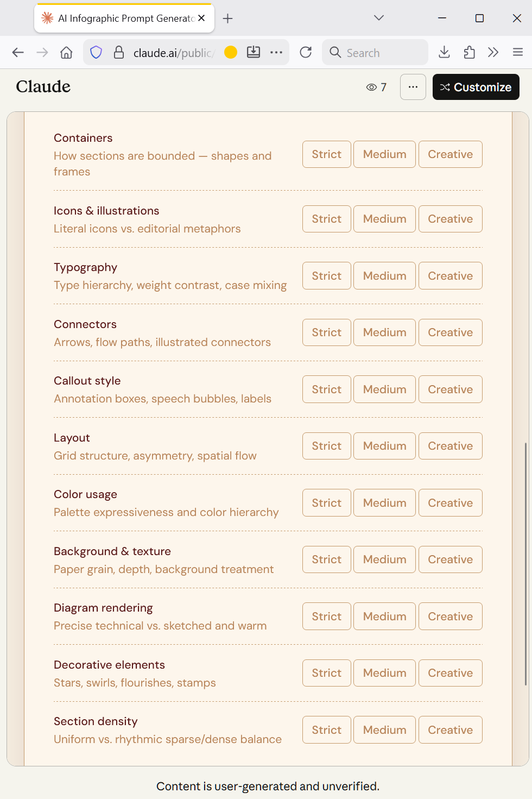Image resolution: width=532 pixels, height=799 pixels.
Task: Switch to AI Infographic Prompt Generator tab
Action: 125,18
